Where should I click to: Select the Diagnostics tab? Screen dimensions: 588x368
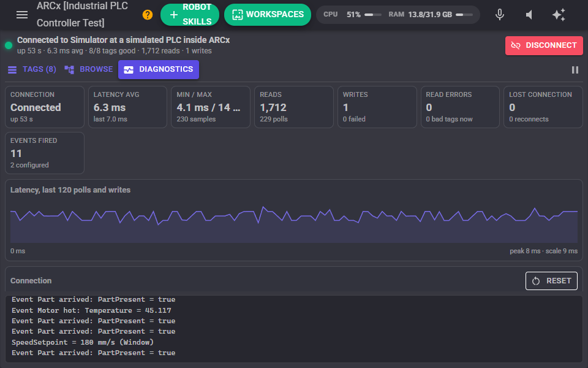pyautogui.click(x=159, y=69)
